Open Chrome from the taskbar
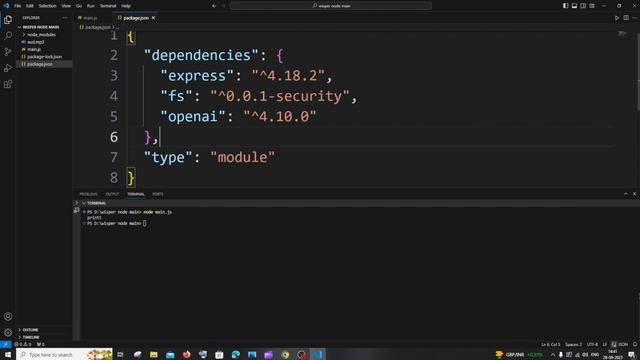This screenshot has height=360, width=640. pos(285,354)
